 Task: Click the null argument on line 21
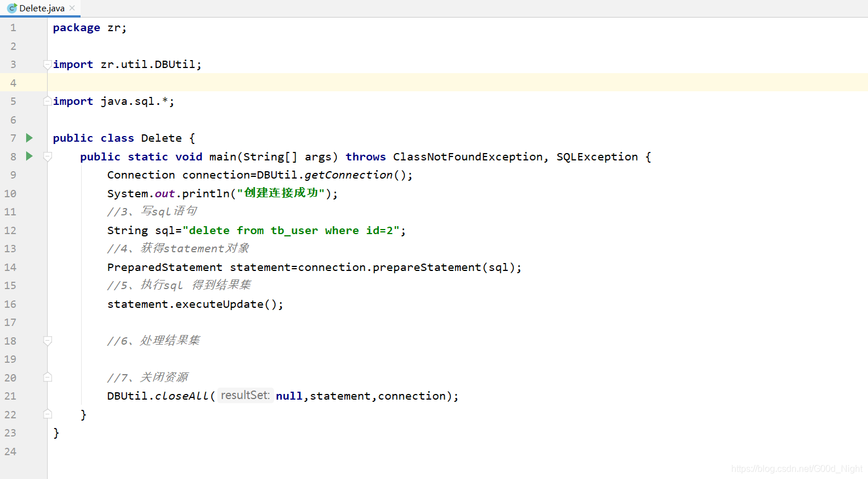[x=289, y=396]
